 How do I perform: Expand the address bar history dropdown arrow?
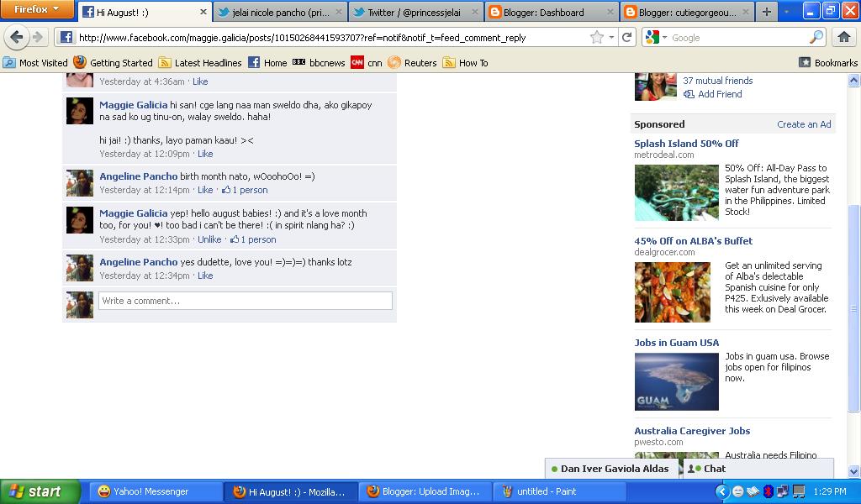click(612, 37)
